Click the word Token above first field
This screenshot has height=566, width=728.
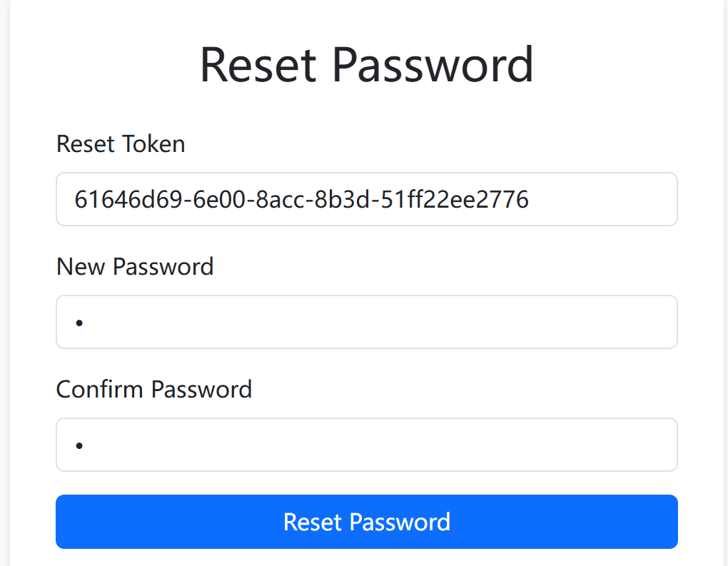pyautogui.click(x=153, y=144)
